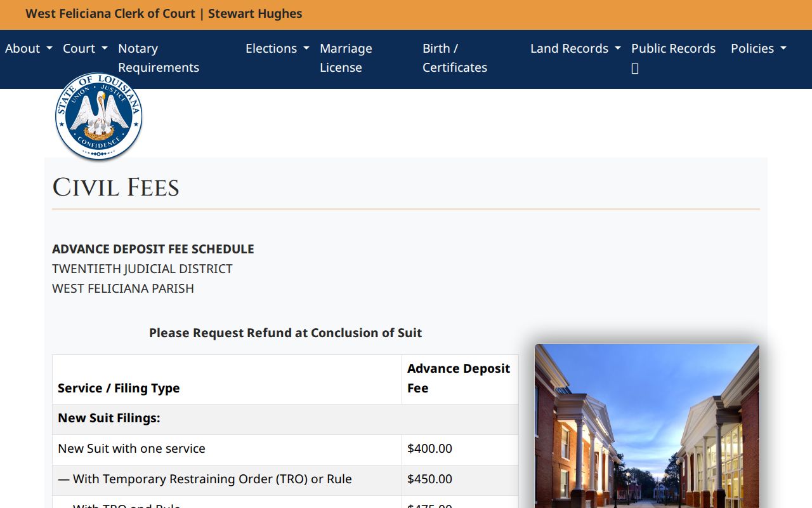Screen dimensions: 812x508
Task: Click the 'Advance Deposit Fee' column header
Action: pyautogui.click(x=460, y=380)
